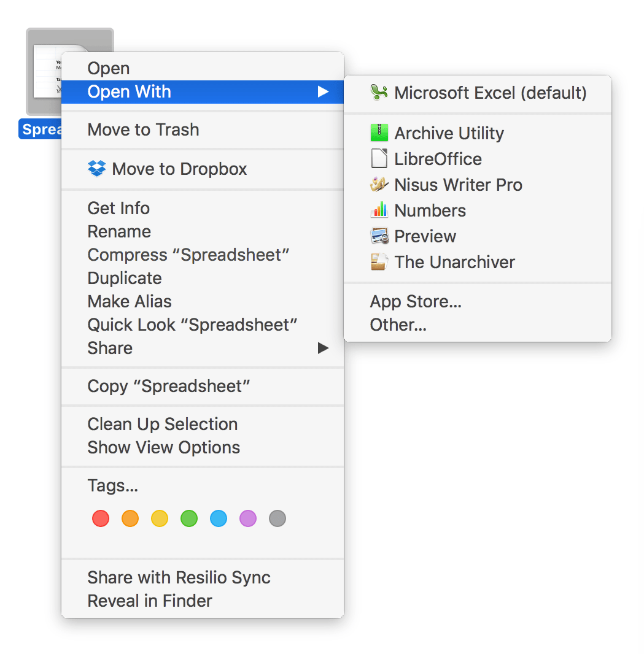Select Rename in the context menu
The width and height of the screenshot is (644, 654).
203,231
